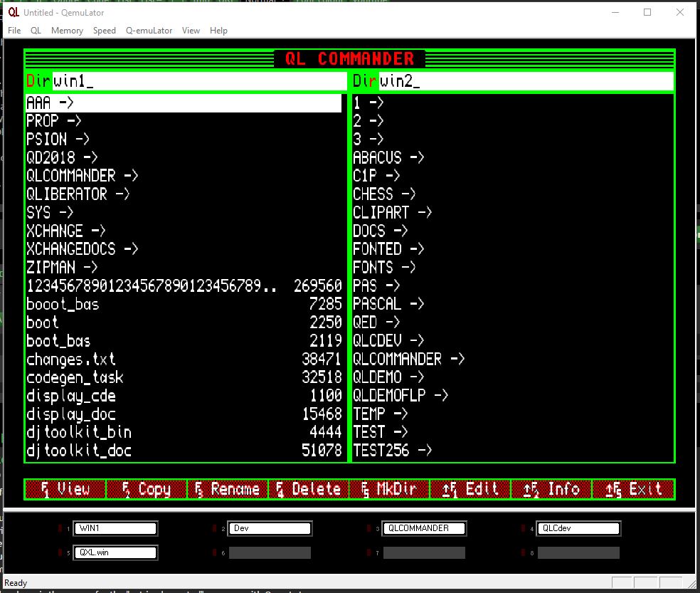Select the display_doc file
Screen dimensions: 700x593
(184, 414)
